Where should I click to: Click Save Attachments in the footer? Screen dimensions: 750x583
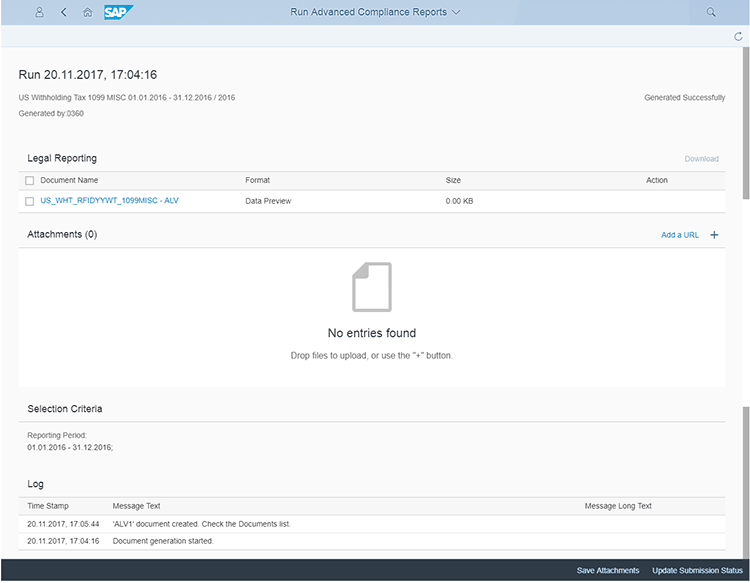coord(607,570)
